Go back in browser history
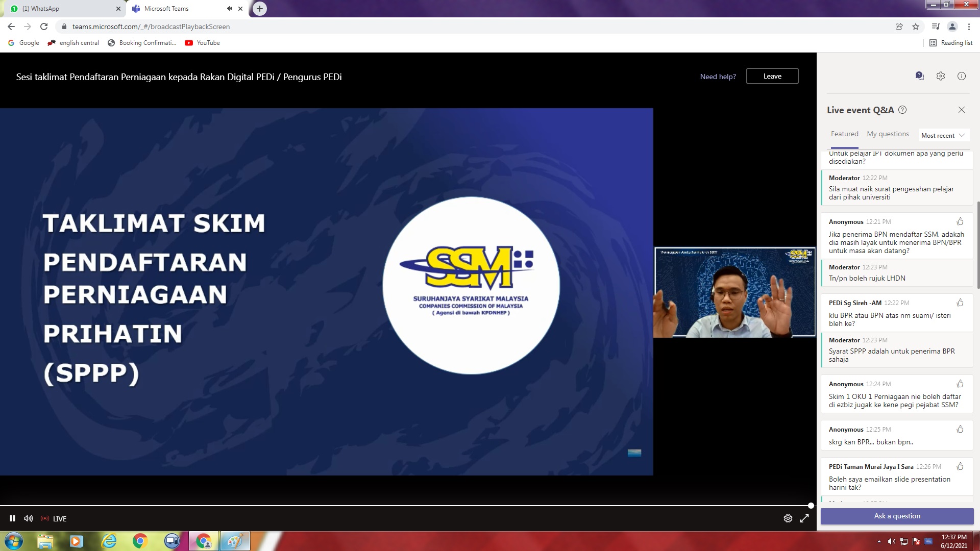 pyautogui.click(x=11, y=27)
